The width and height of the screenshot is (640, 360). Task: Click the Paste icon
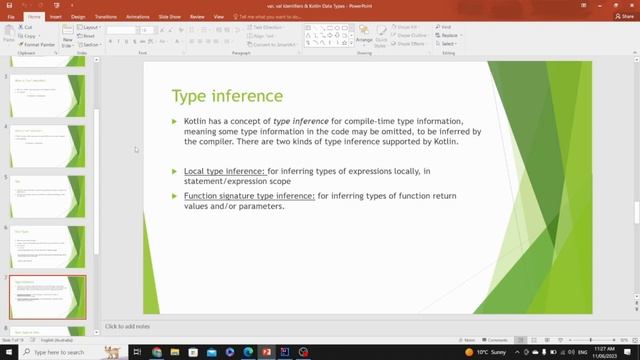pos(9,33)
